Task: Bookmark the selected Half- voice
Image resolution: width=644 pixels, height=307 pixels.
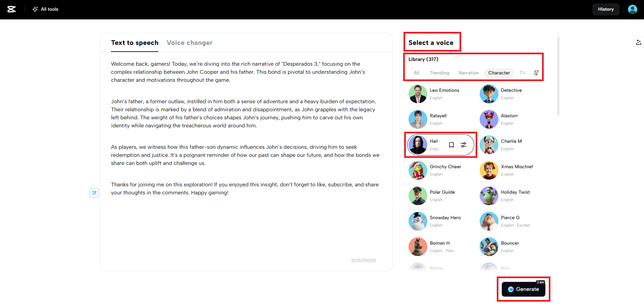Action: 451,145
